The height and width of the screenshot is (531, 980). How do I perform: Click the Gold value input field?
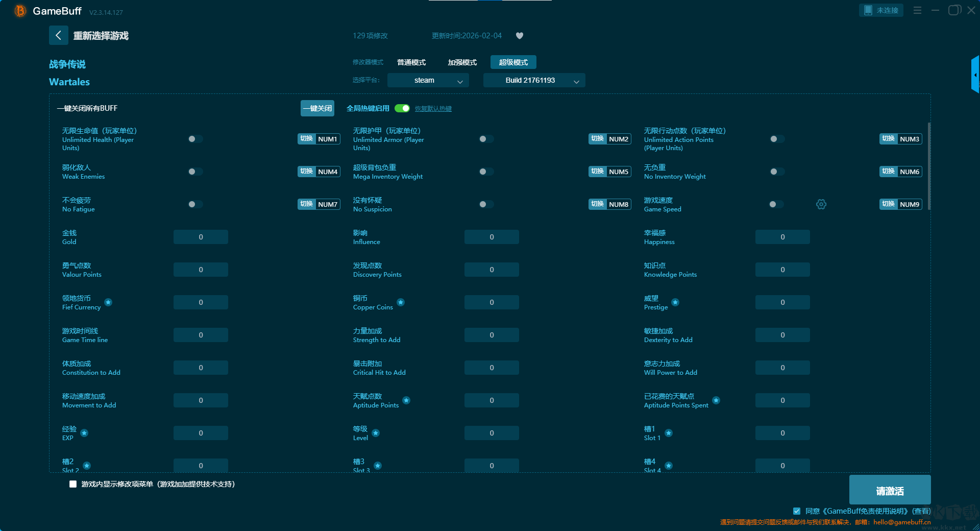pyautogui.click(x=201, y=237)
